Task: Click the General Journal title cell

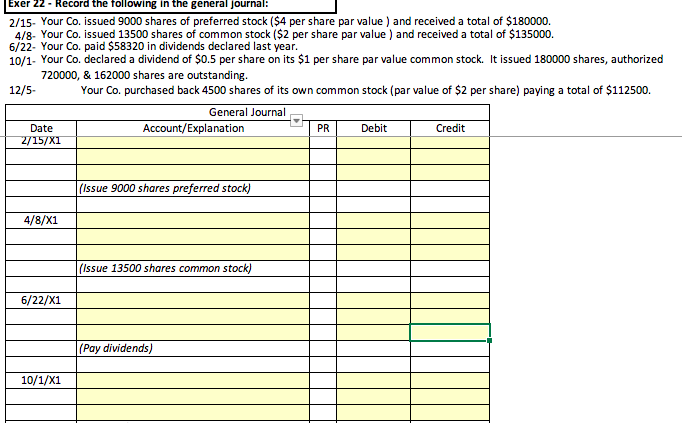Action: click(247, 112)
